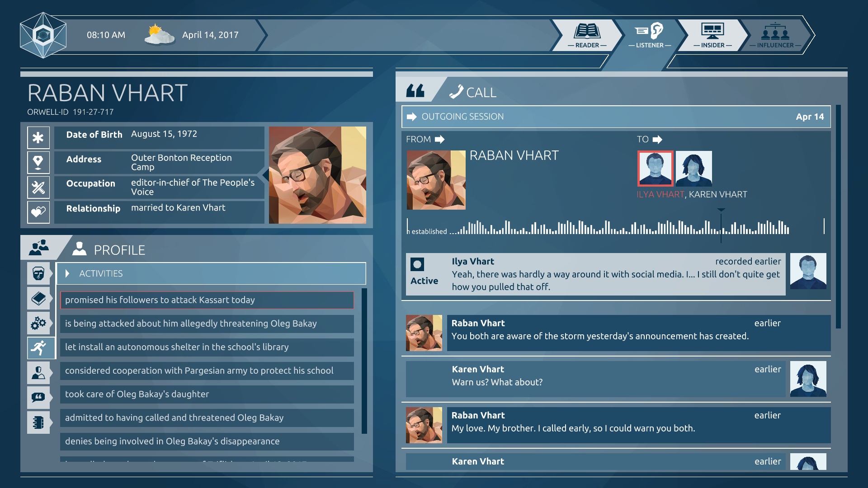Click the ILYA VHART name link

tap(660, 194)
